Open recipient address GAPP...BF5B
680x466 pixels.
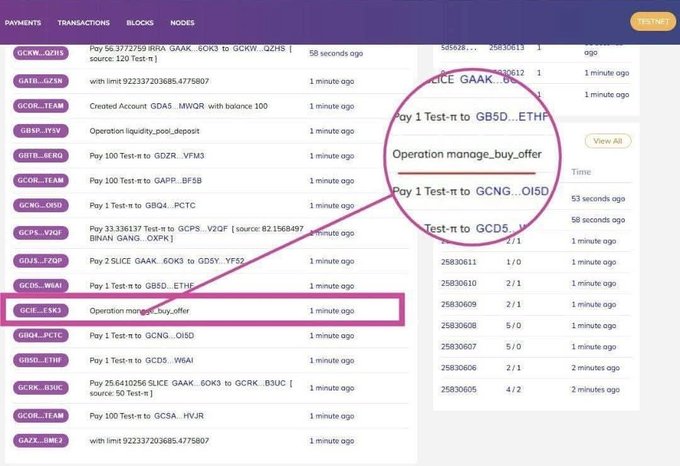(x=178, y=180)
